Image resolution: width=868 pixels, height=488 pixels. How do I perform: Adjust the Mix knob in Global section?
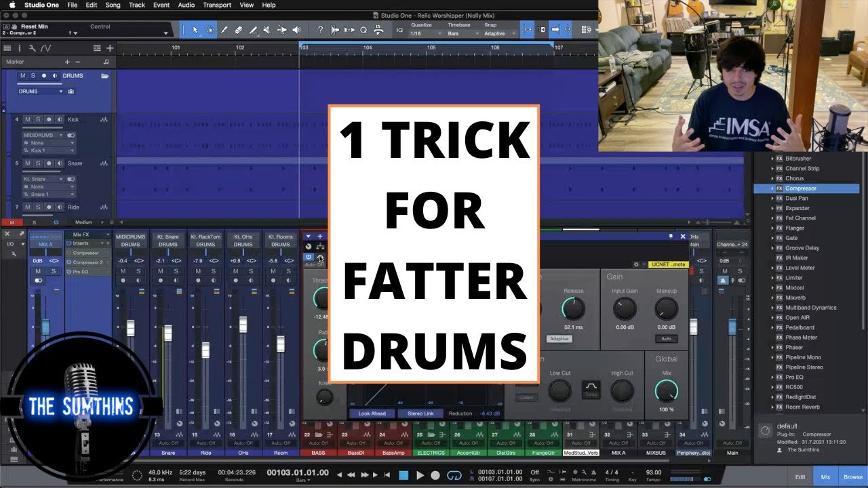click(x=666, y=390)
